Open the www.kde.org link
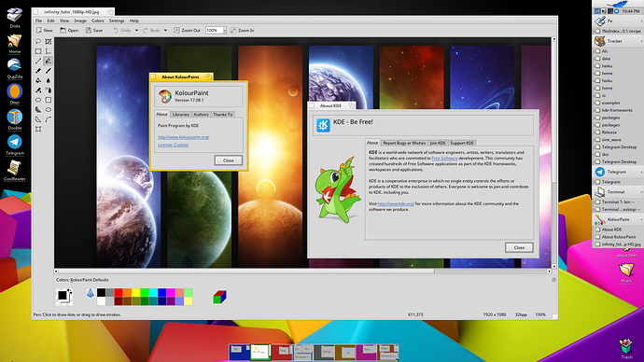Viewport: 644px width, 362px height. [x=396, y=203]
